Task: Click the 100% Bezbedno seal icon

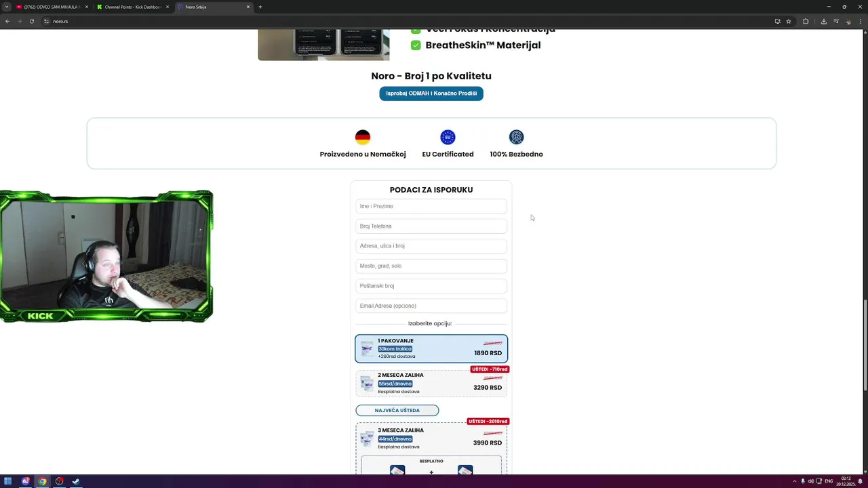Action: (516, 137)
